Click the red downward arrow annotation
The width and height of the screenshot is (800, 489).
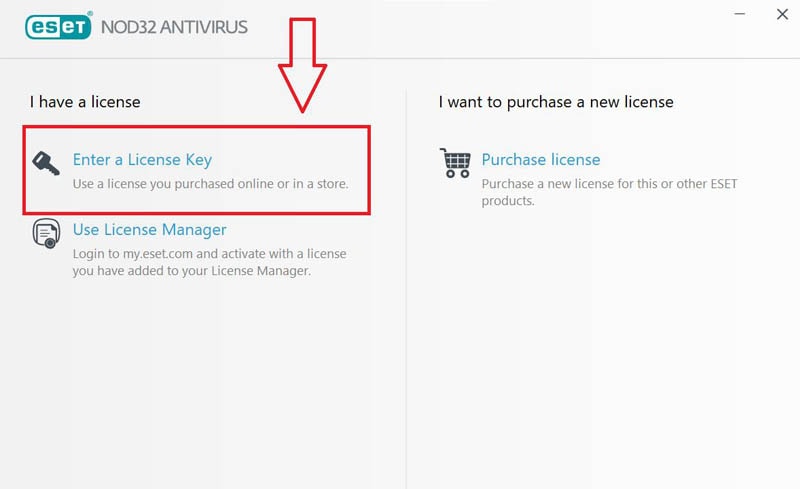(x=303, y=65)
